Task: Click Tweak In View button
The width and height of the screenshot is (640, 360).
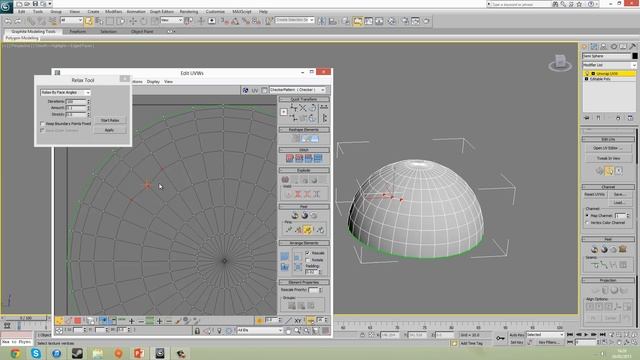Action: [x=608, y=158]
